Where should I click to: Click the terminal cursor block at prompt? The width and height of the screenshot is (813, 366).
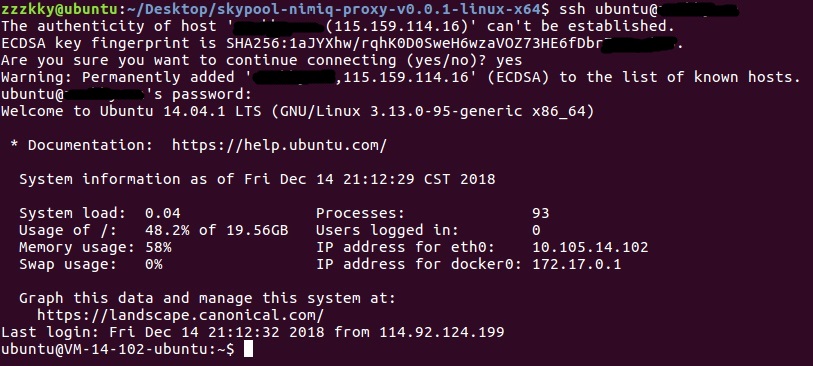click(248, 349)
